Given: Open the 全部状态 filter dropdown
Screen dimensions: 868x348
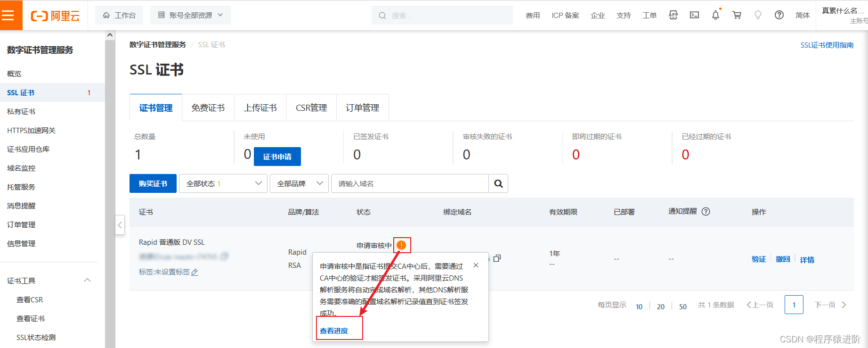Looking at the screenshot, I should 223,183.
